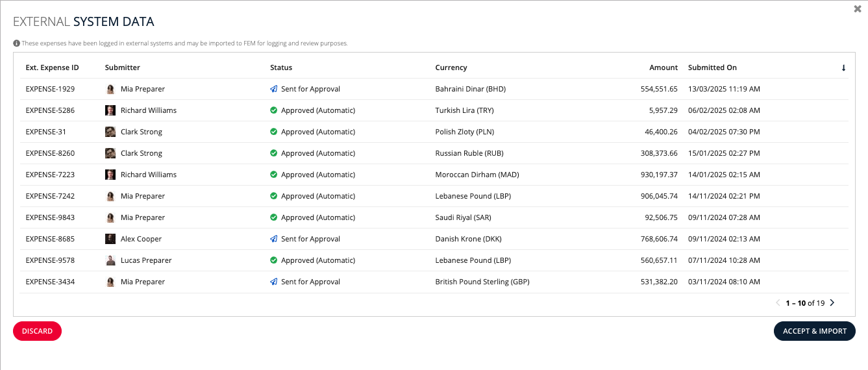Click the info icon beside the description

[16, 43]
